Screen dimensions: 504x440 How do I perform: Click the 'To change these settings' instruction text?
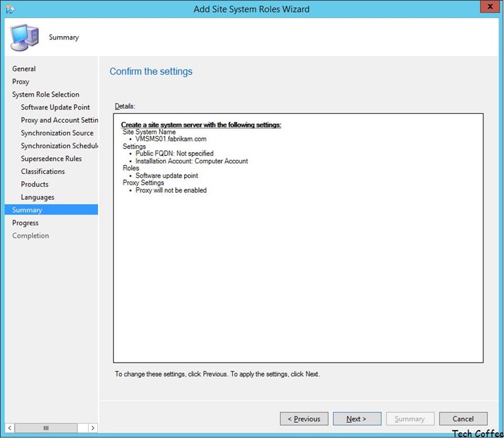[x=217, y=374]
